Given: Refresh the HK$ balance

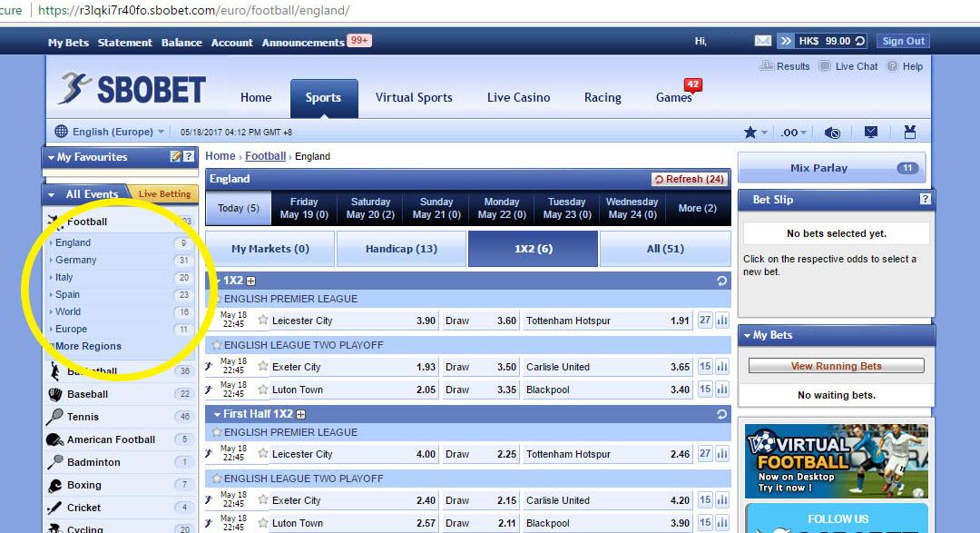Looking at the screenshot, I should (860, 41).
